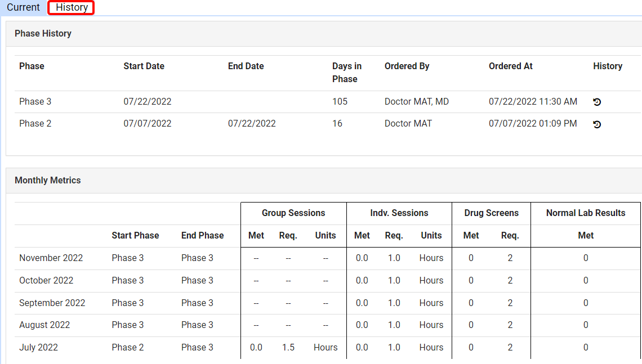Click the Monthly Metrics panel title
The width and height of the screenshot is (642, 364).
(48, 181)
